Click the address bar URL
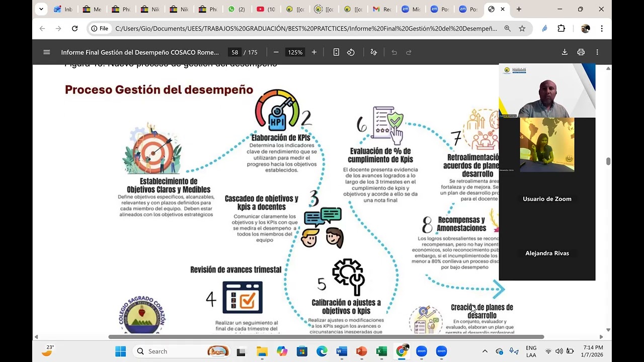Image resolution: width=644 pixels, height=362 pixels. pos(306,29)
